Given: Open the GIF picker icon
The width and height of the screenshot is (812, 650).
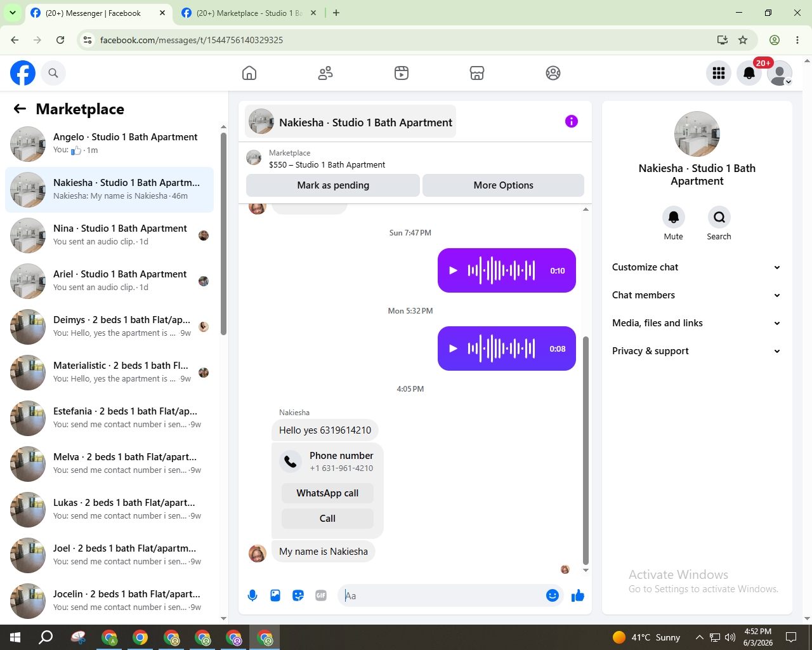Looking at the screenshot, I should pos(321,595).
